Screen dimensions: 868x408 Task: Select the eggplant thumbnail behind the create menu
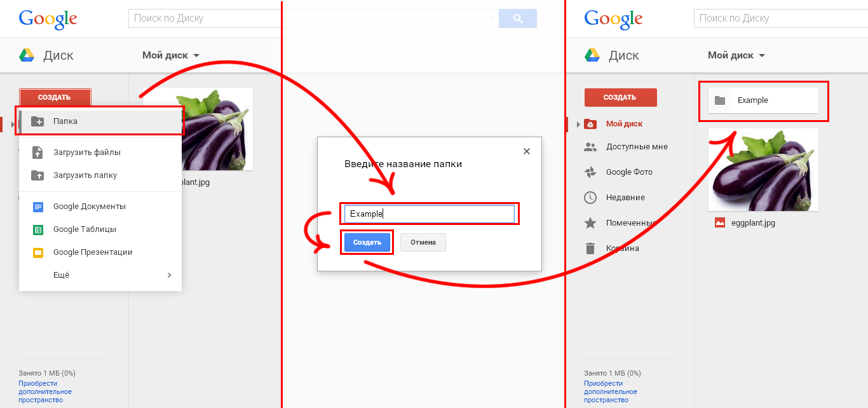(x=217, y=129)
